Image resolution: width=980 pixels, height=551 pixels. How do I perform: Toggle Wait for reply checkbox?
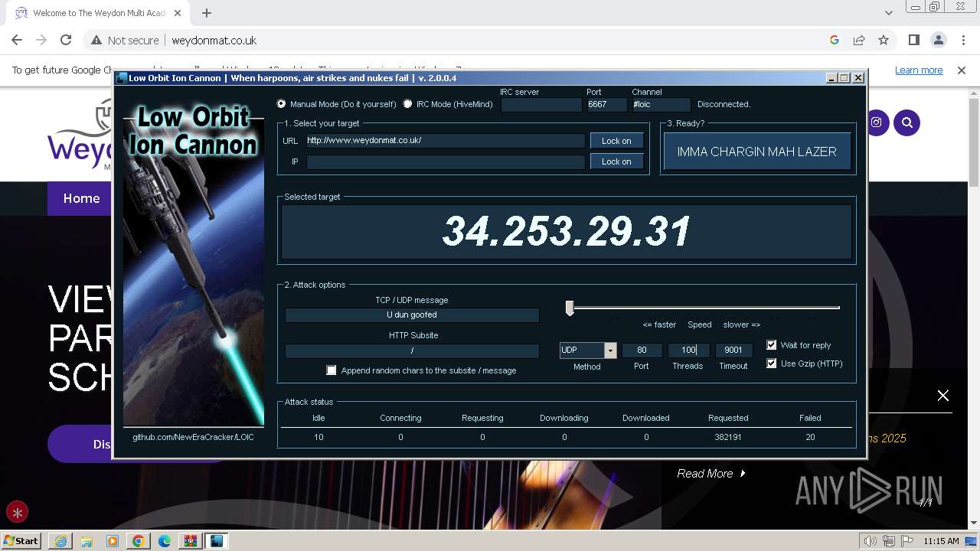(772, 345)
